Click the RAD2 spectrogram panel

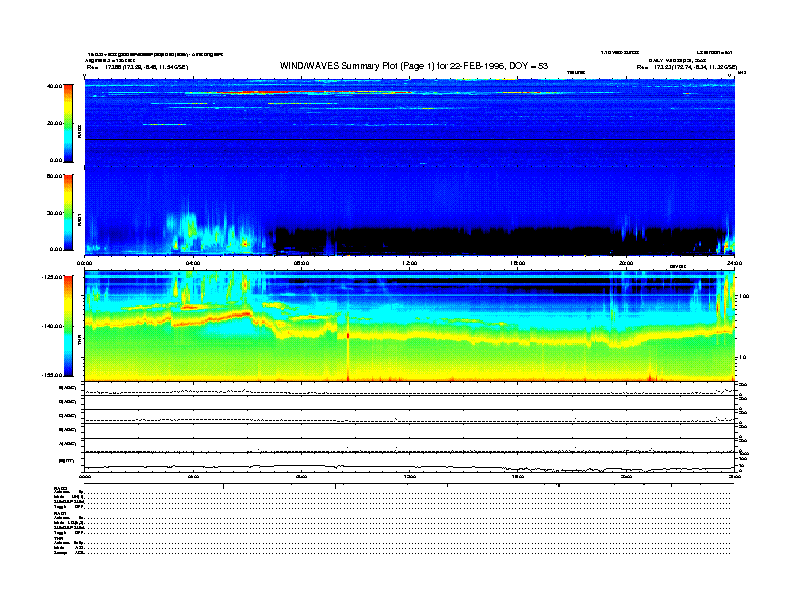pos(410,123)
